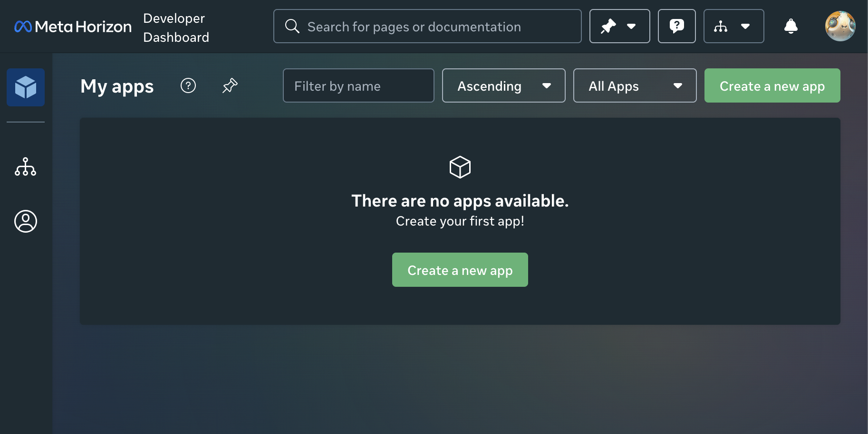The image size is (868, 434).
Task: Click Create a new app button in empty state
Action: pos(460,270)
